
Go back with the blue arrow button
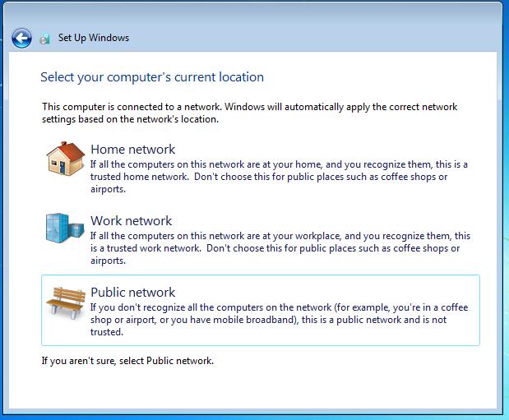(21, 39)
